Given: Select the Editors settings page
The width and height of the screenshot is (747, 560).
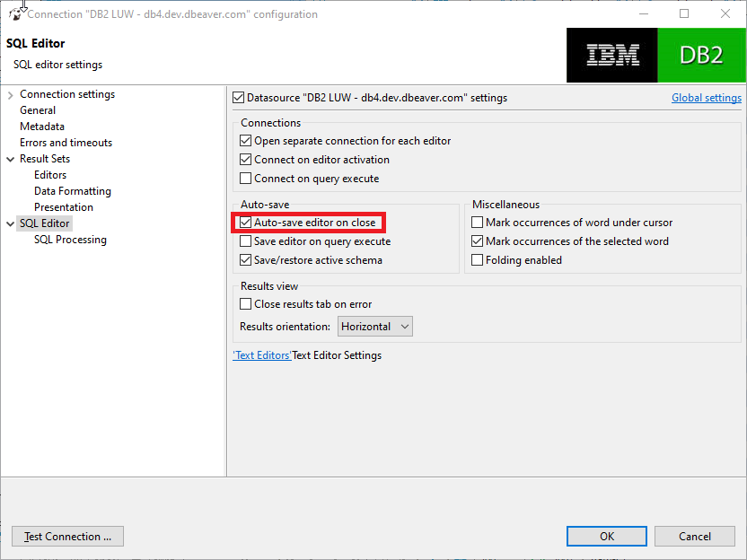Looking at the screenshot, I should click(49, 174).
